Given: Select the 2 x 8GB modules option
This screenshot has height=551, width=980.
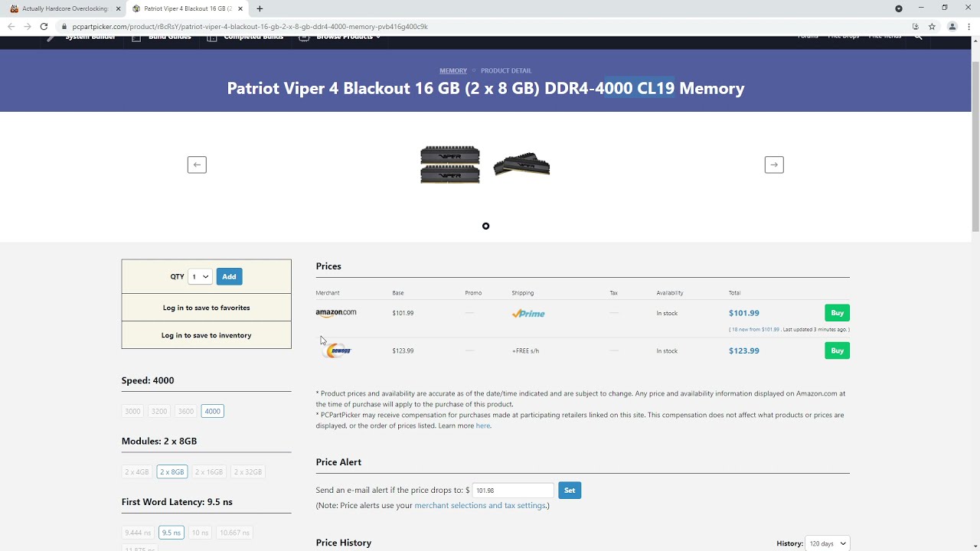Looking at the screenshot, I should (x=172, y=471).
